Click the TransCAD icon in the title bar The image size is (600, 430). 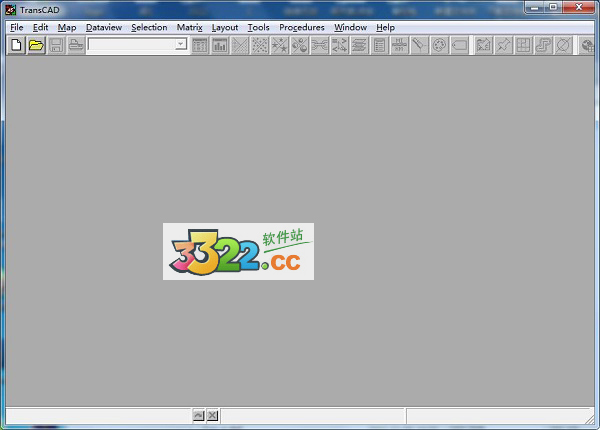point(11,10)
